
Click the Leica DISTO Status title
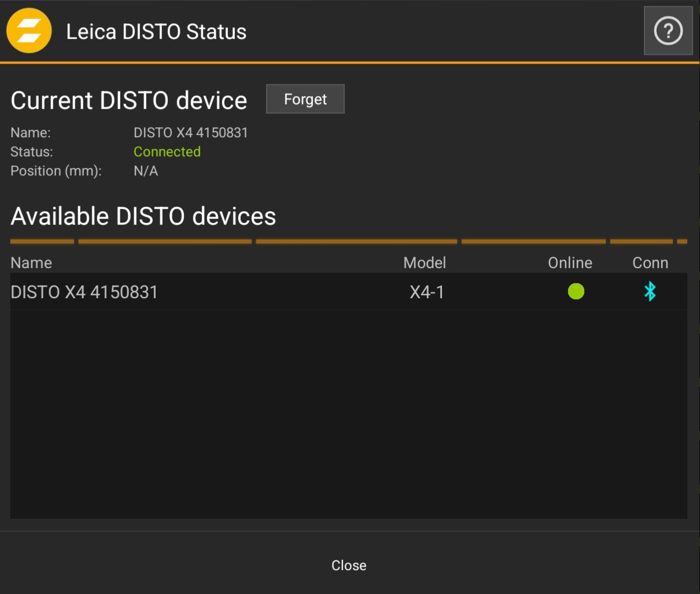156,32
